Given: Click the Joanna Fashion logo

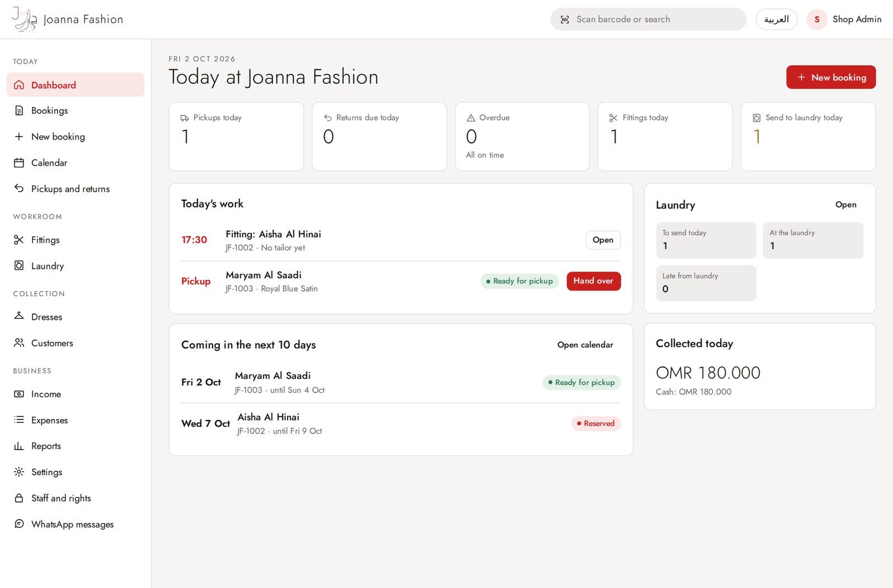Looking at the screenshot, I should click(x=68, y=20).
